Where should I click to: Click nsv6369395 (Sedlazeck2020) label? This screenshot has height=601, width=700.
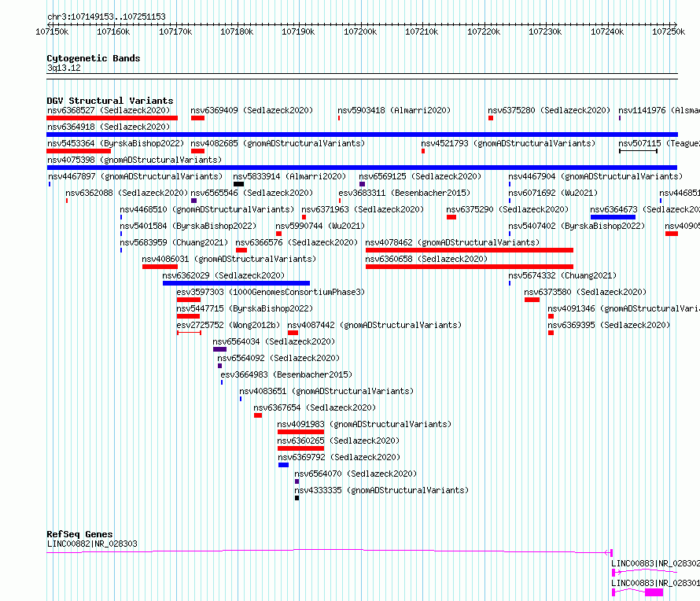[x=609, y=325]
